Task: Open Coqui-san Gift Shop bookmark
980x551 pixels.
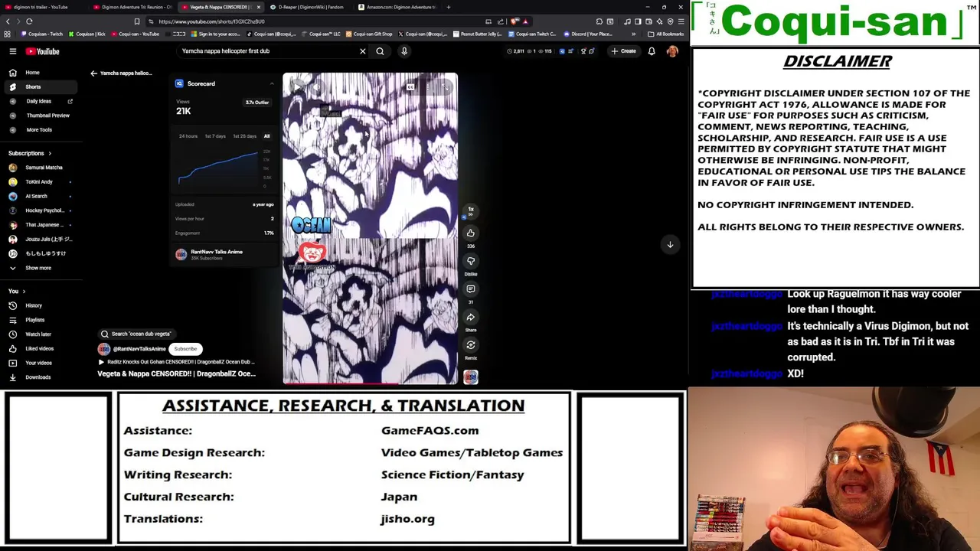Action: click(369, 34)
